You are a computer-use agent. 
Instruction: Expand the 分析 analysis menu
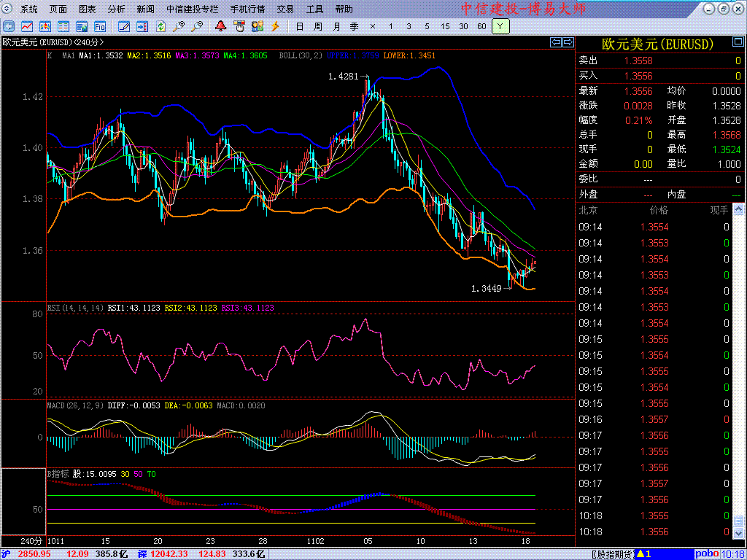(x=116, y=9)
